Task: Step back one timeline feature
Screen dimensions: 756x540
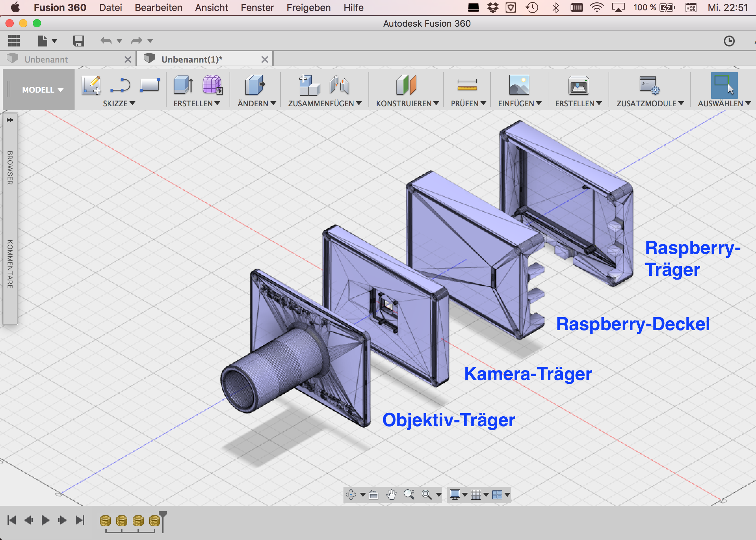Action: point(29,521)
